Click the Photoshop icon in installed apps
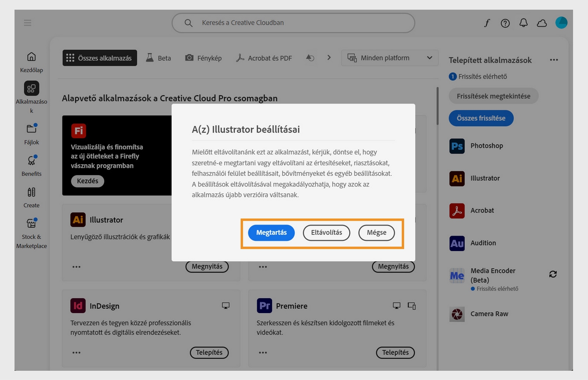The image size is (588, 380). click(x=457, y=146)
